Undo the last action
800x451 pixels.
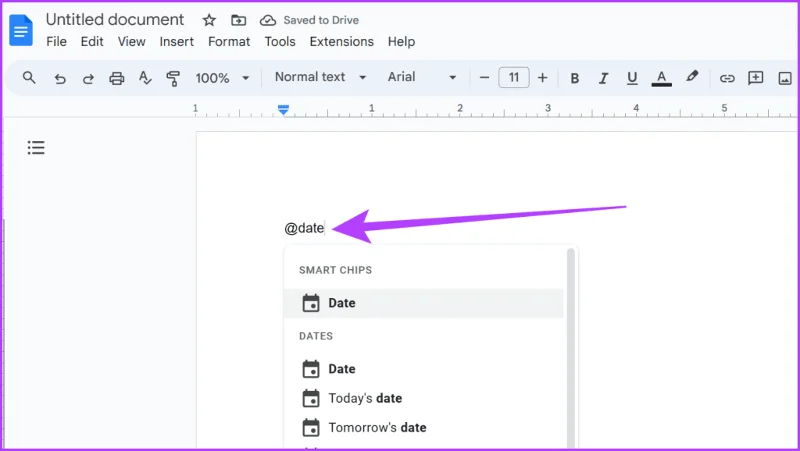coord(60,78)
